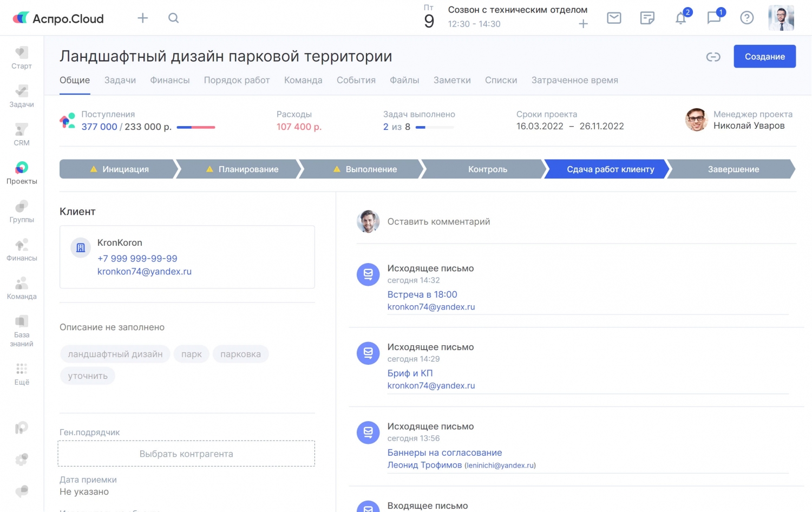Screen dimensions: 812x512
Task: Copy project link via chain icon
Action: [x=713, y=57]
